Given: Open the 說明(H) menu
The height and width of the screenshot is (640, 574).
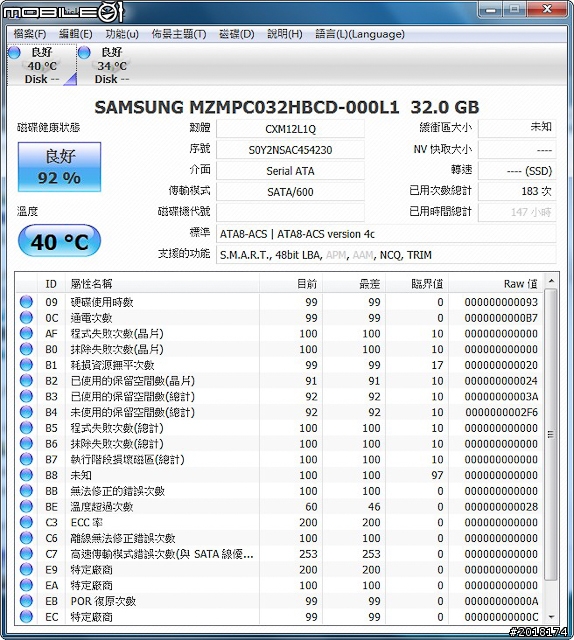Looking at the screenshot, I should click(x=285, y=34).
